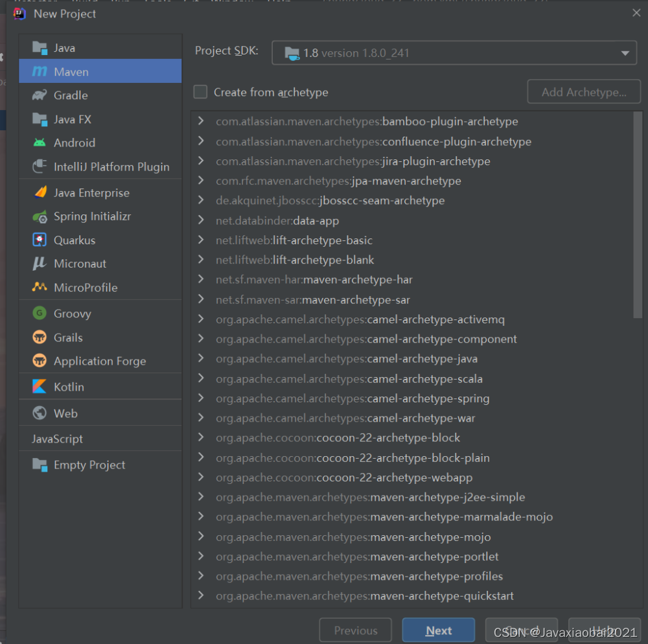The image size is (648, 644).
Task: Select Gradle project type label
Action: click(71, 95)
